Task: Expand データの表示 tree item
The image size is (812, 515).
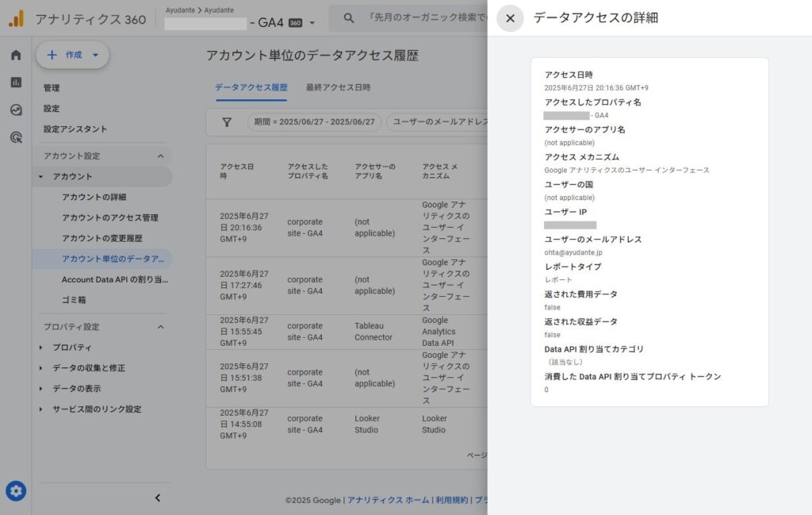Action: pos(41,389)
